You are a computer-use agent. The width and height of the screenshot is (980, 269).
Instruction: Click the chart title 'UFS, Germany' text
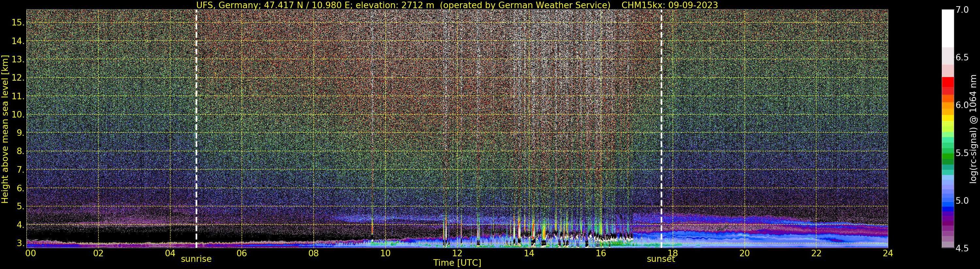point(228,5)
